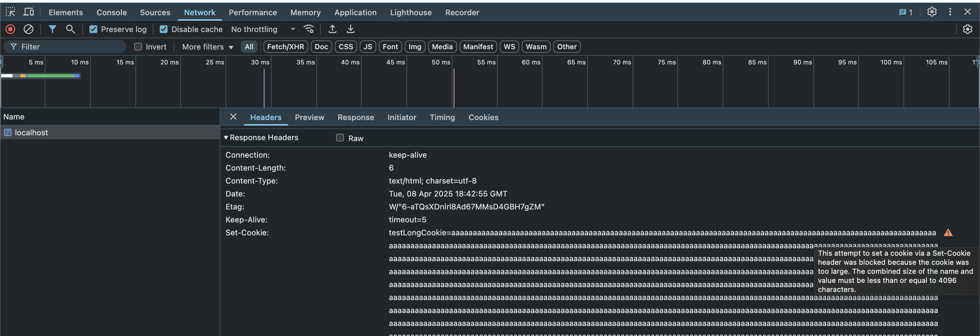Click the Content-Type value text/html

pyautogui.click(x=433, y=181)
